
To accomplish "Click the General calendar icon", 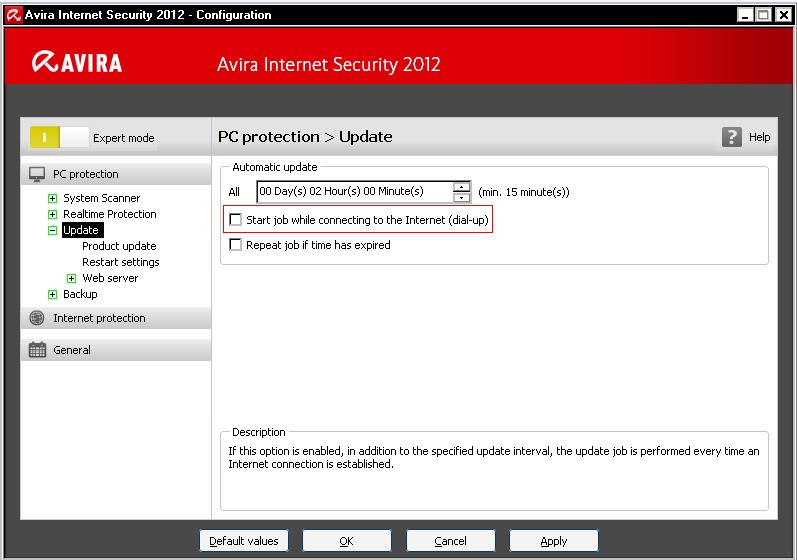I will [x=37, y=350].
